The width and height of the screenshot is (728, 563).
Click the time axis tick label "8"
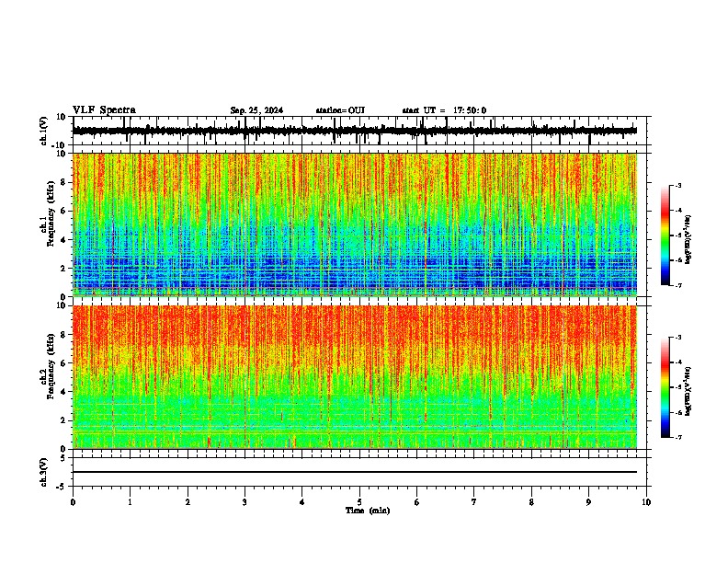point(531,502)
